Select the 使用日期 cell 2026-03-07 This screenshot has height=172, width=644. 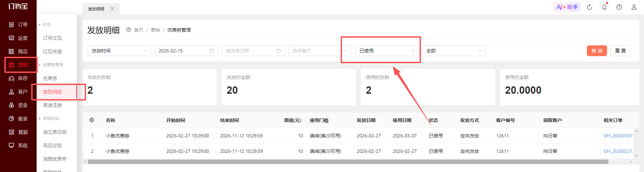[405, 136]
